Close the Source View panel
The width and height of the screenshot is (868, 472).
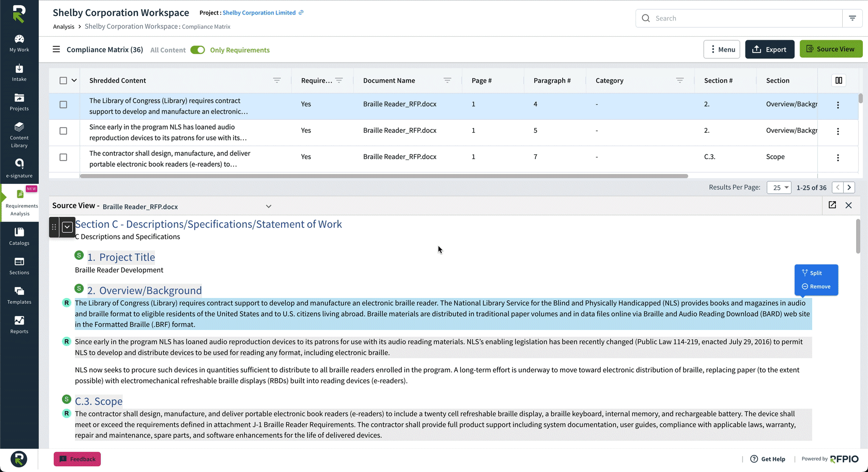coord(848,205)
